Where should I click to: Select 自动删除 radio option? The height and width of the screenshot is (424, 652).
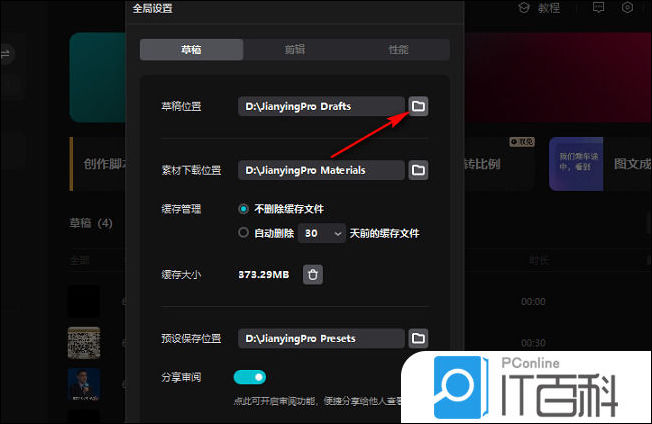click(244, 233)
